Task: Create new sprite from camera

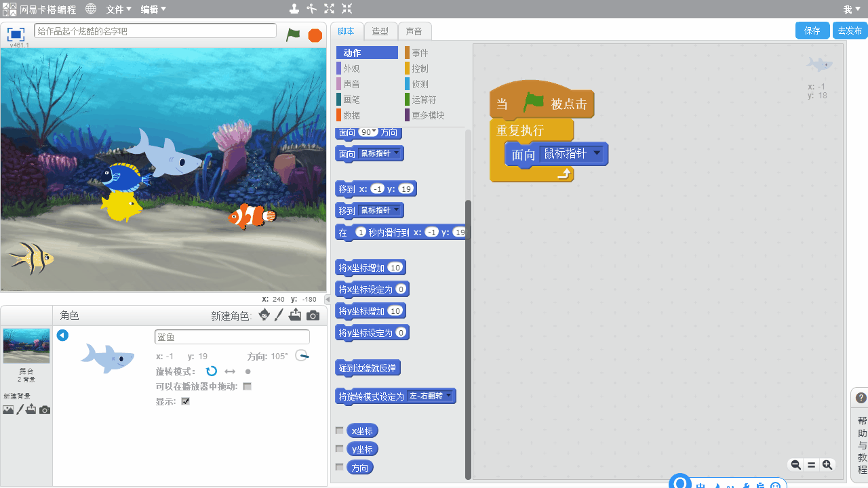Action: click(x=313, y=315)
